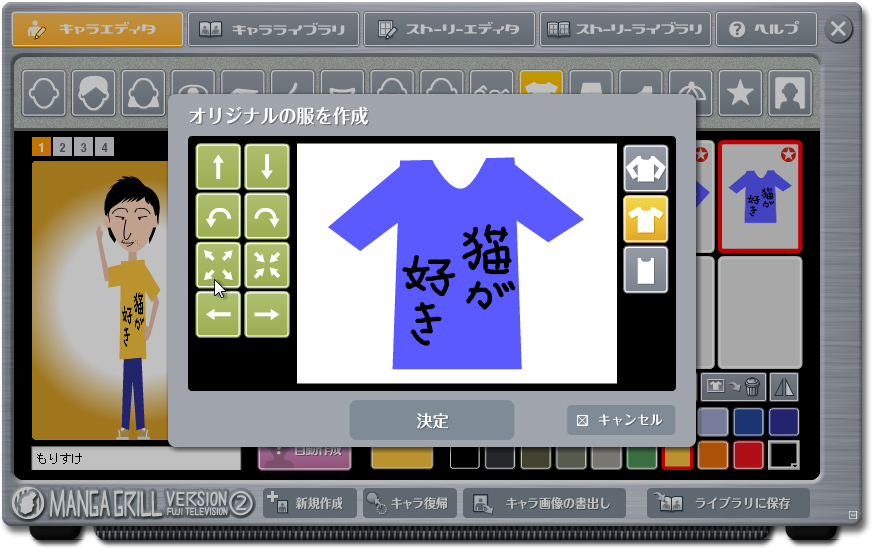Select the empty clothing slot below thumbnail
Image resolution: width=872 pixels, height=548 pixels.
click(x=760, y=312)
